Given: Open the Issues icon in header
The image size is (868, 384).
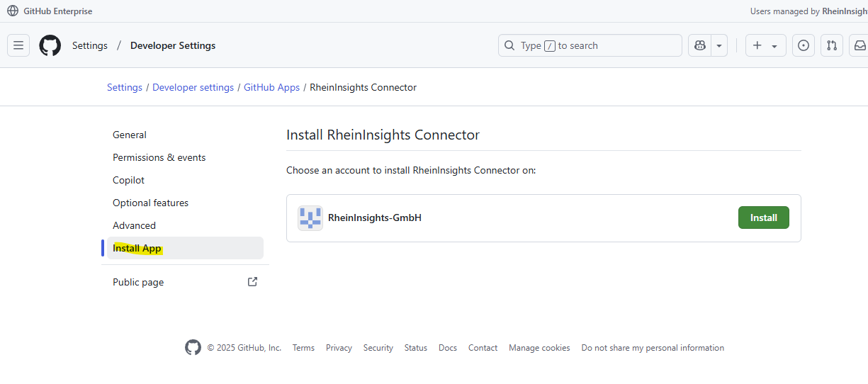Looking at the screenshot, I should (804, 45).
